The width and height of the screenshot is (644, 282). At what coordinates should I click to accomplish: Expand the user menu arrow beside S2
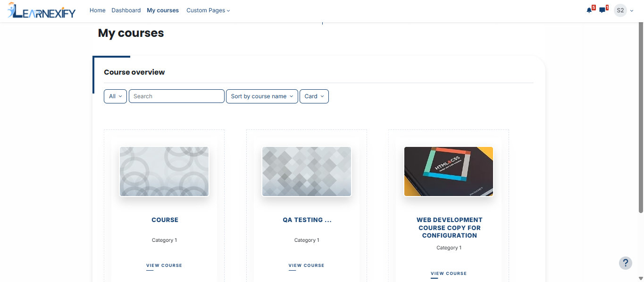point(632,10)
